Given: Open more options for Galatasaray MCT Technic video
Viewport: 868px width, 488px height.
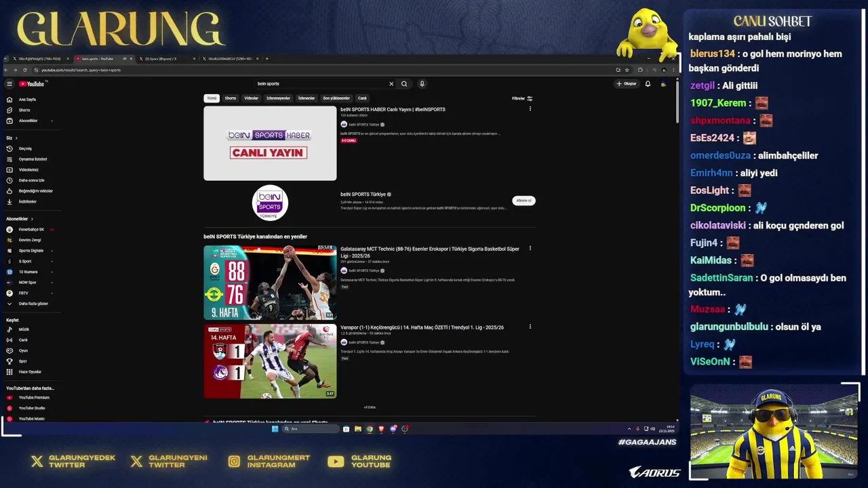Looking at the screenshot, I should (x=530, y=249).
